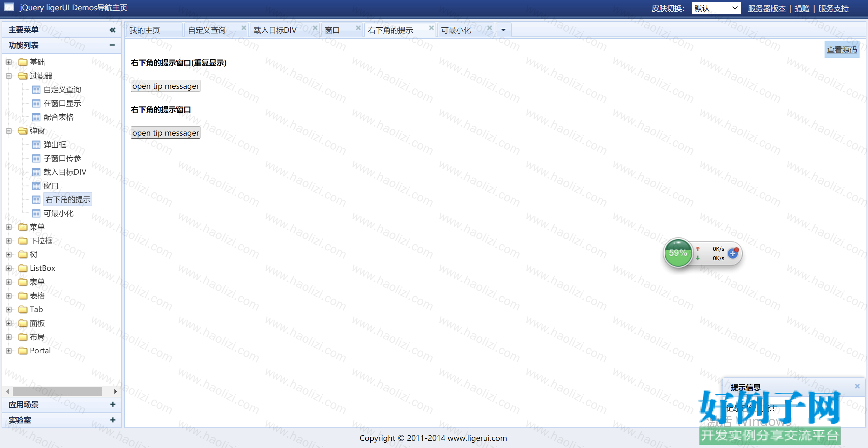Close the 右下角的提示 tab

[431, 27]
